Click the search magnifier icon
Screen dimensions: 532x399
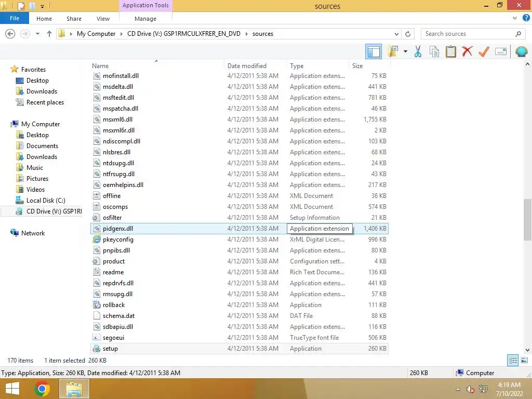coord(518,34)
